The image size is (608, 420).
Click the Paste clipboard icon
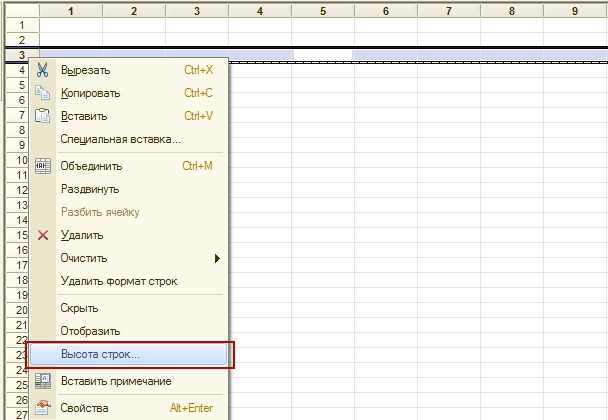click(42, 116)
